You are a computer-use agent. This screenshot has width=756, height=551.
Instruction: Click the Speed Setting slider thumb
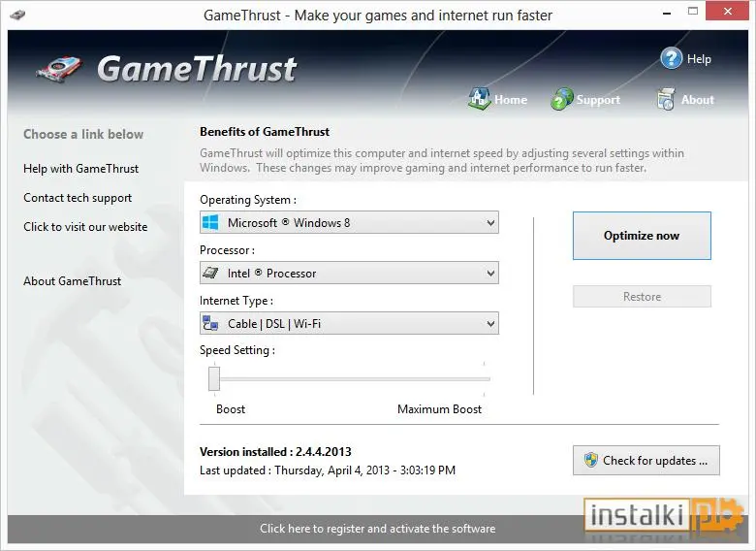click(214, 378)
